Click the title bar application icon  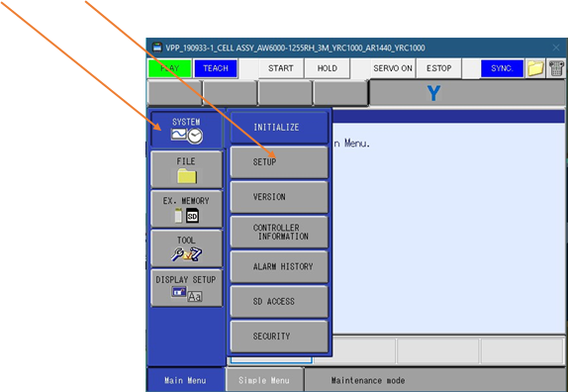[x=157, y=48]
